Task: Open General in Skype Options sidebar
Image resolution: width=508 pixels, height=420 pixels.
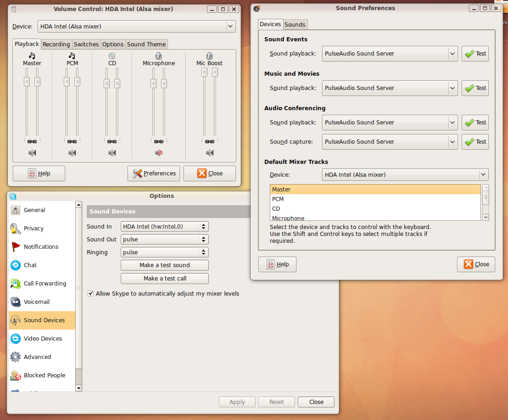Action: pos(42,210)
